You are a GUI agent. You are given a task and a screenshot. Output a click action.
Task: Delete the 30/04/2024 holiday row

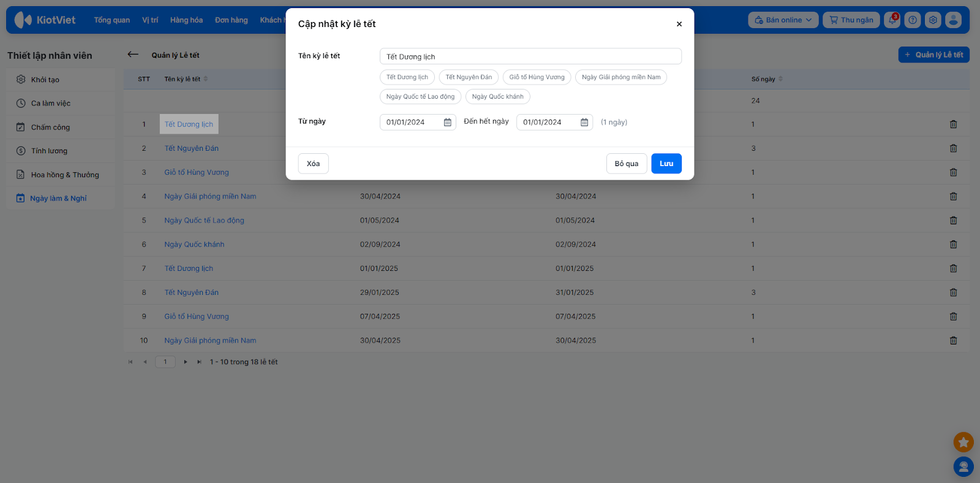click(953, 196)
